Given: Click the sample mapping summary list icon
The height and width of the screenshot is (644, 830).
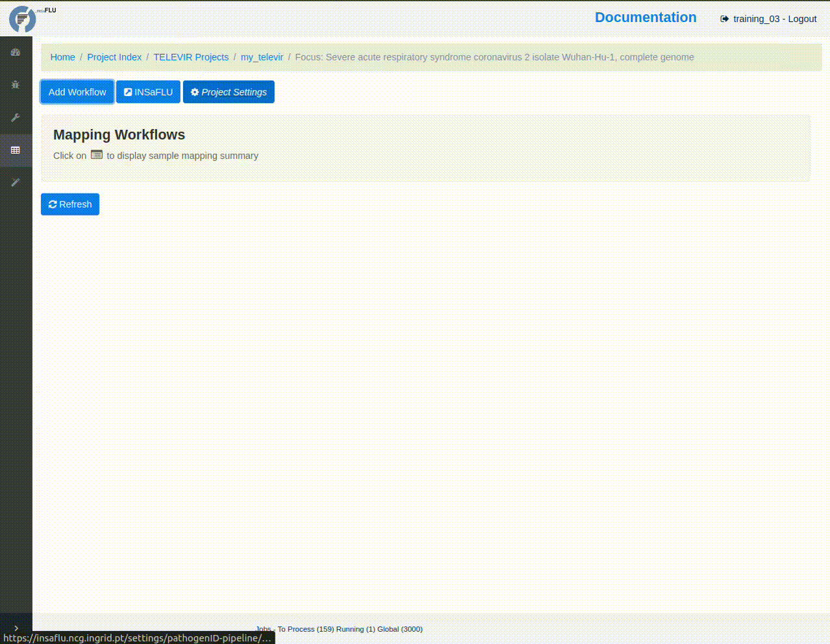Looking at the screenshot, I should [x=97, y=155].
